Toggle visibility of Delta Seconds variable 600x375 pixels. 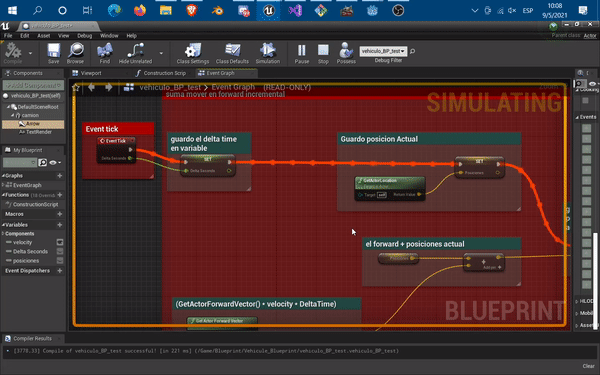[x=60, y=251]
